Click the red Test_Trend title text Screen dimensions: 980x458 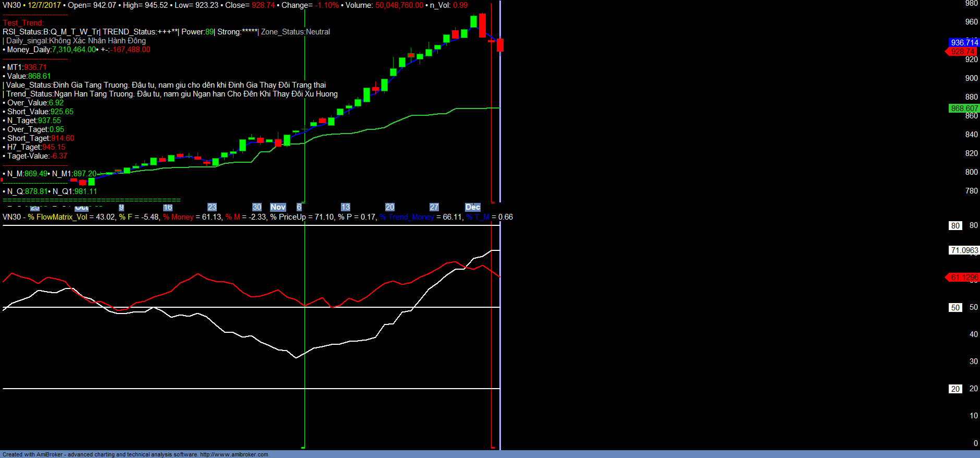point(23,23)
